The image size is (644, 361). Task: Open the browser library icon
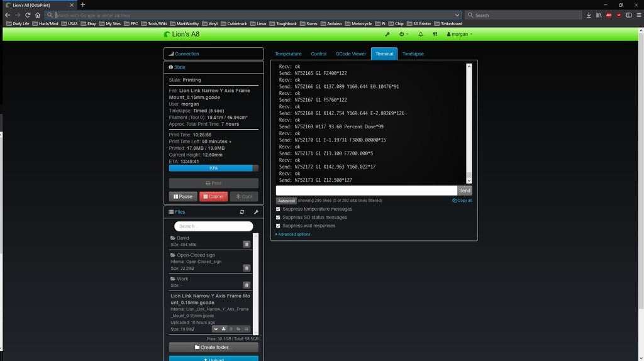pyautogui.click(x=599, y=15)
